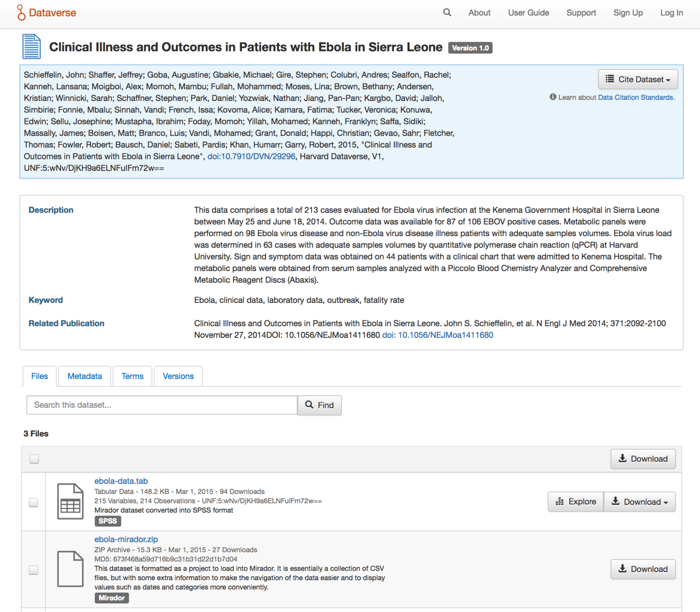Click Download button for ebola-mirador.zip
This screenshot has height=612, width=700.
643,569
